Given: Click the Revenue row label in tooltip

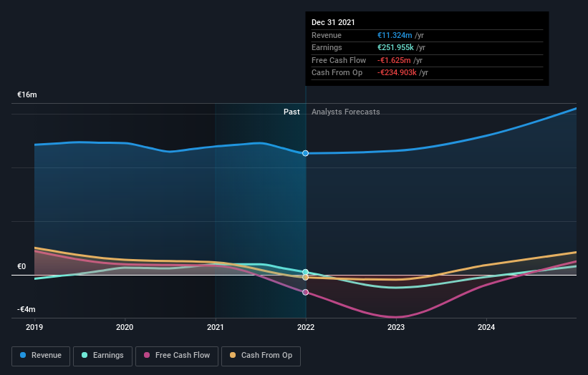Looking at the screenshot, I should click(327, 35).
